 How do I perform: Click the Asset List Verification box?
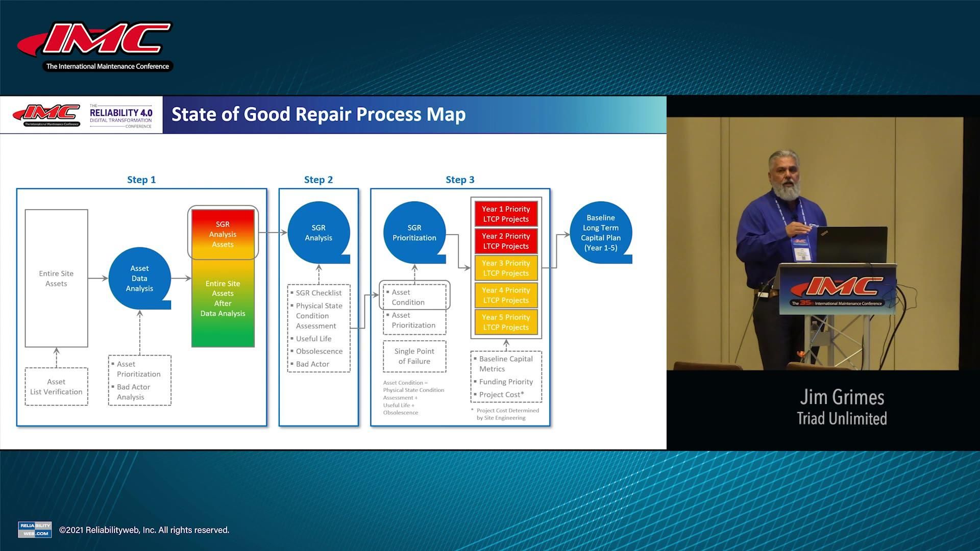click(x=56, y=386)
